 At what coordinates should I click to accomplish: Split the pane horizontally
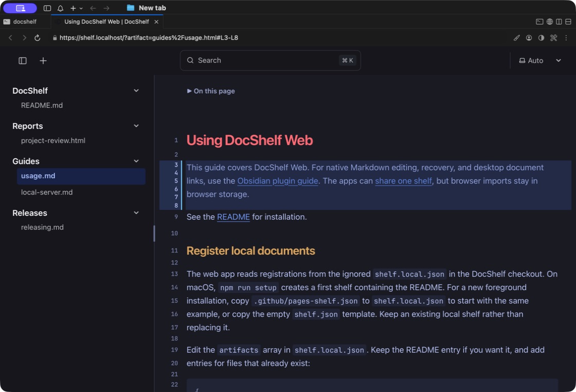click(568, 22)
